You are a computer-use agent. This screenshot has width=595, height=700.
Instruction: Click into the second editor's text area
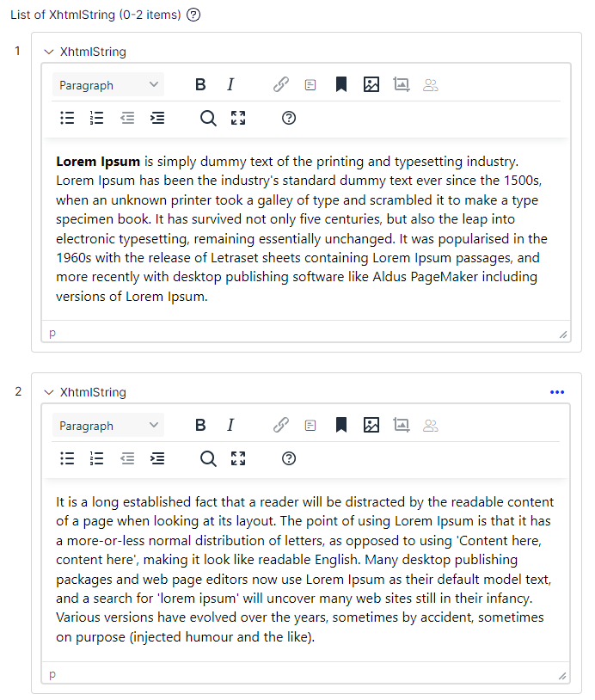coord(305,568)
